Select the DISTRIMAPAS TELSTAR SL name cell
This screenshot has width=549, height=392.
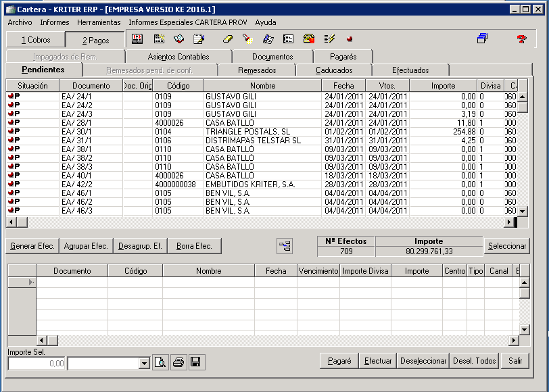pos(262,141)
